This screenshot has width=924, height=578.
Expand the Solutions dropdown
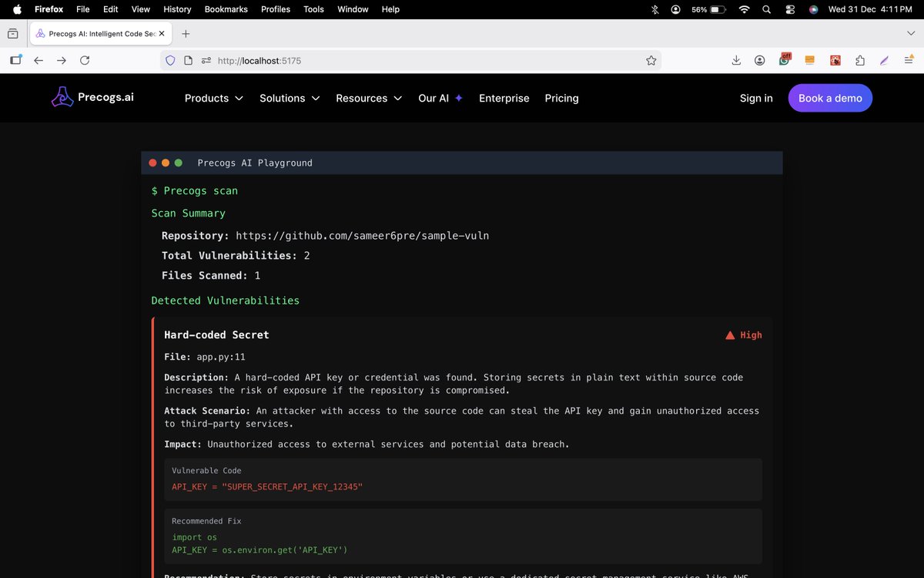click(x=290, y=98)
